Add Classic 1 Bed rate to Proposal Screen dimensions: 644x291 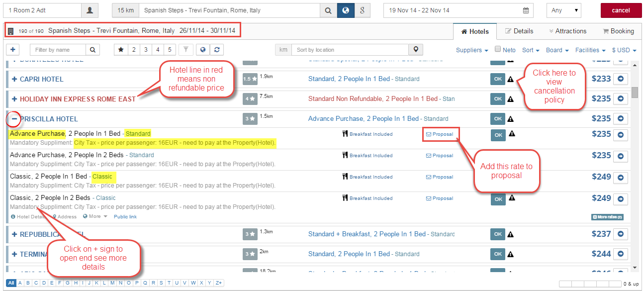coord(440,177)
